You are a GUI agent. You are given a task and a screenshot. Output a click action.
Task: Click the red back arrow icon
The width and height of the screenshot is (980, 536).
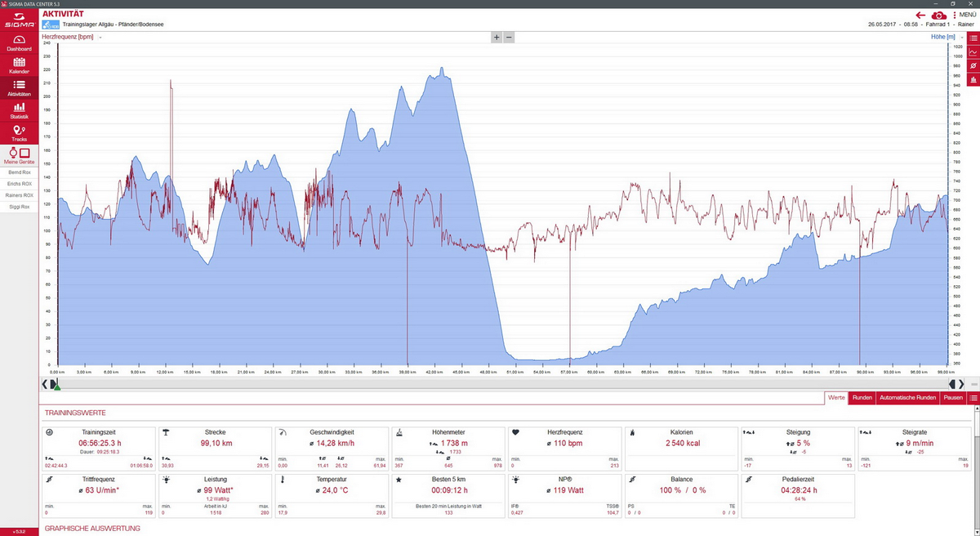click(x=920, y=15)
